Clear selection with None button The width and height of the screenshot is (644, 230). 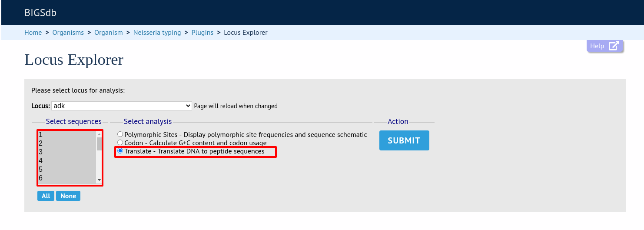click(x=68, y=196)
